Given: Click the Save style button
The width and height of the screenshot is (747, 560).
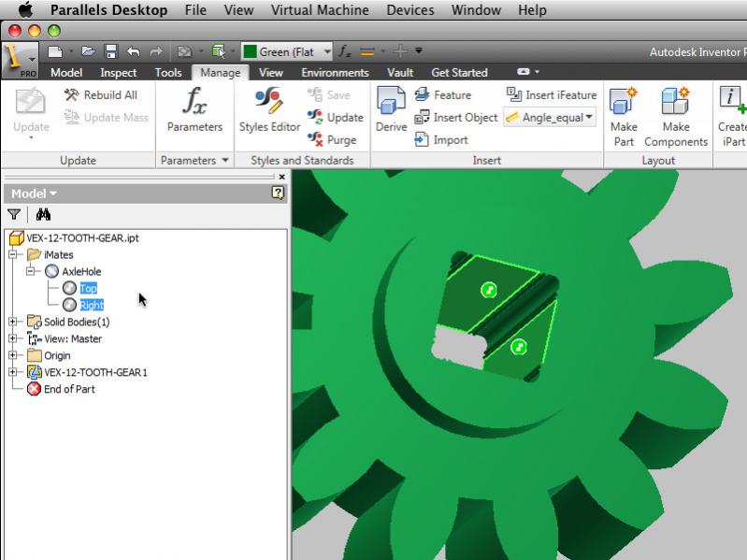Looking at the screenshot, I should click(329, 94).
